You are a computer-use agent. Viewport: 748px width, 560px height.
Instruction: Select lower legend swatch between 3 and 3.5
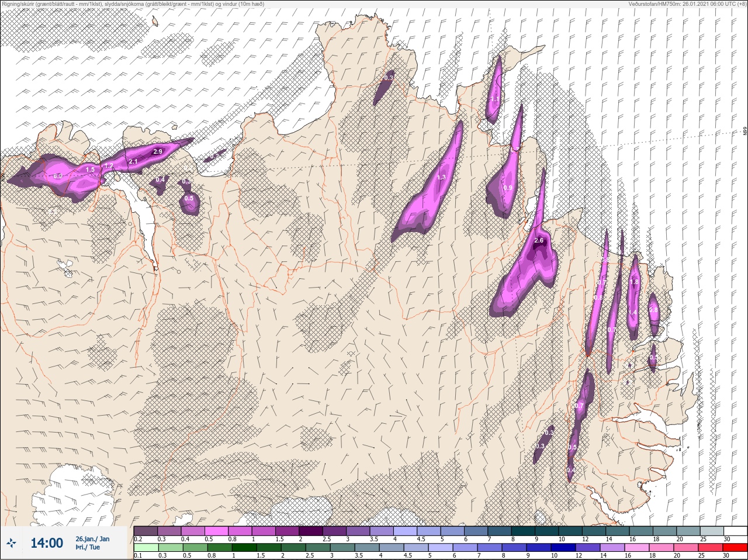pyautogui.click(x=342, y=547)
